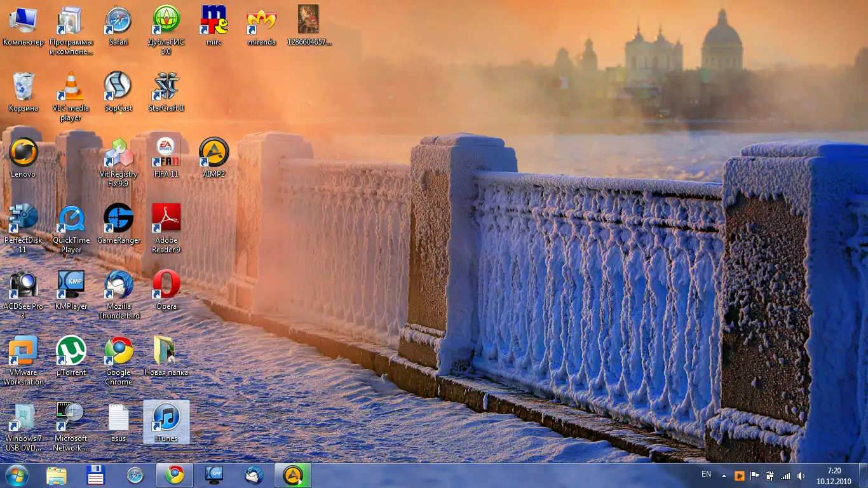
Task: Open the EN input language selector
Action: pos(706,474)
